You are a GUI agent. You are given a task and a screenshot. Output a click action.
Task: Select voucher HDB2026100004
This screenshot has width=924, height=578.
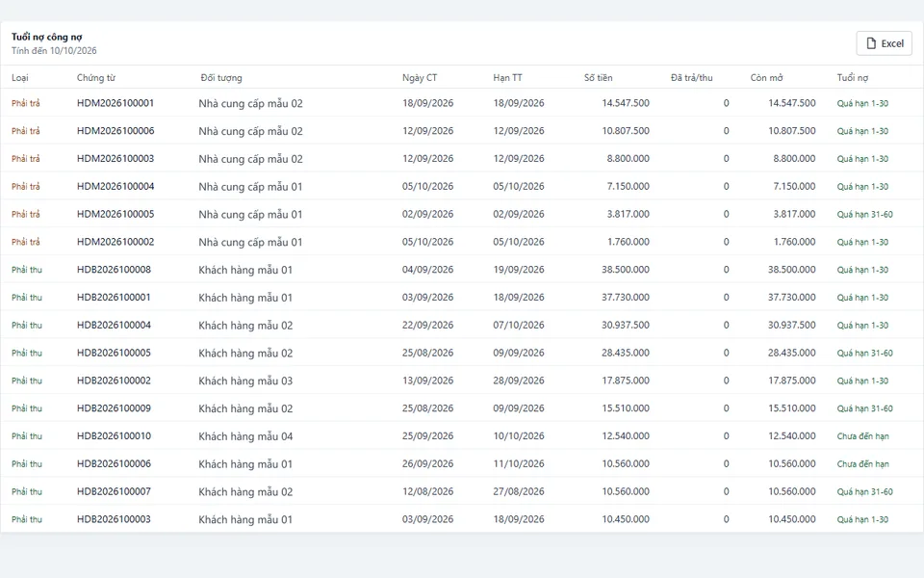(x=114, y=325)
